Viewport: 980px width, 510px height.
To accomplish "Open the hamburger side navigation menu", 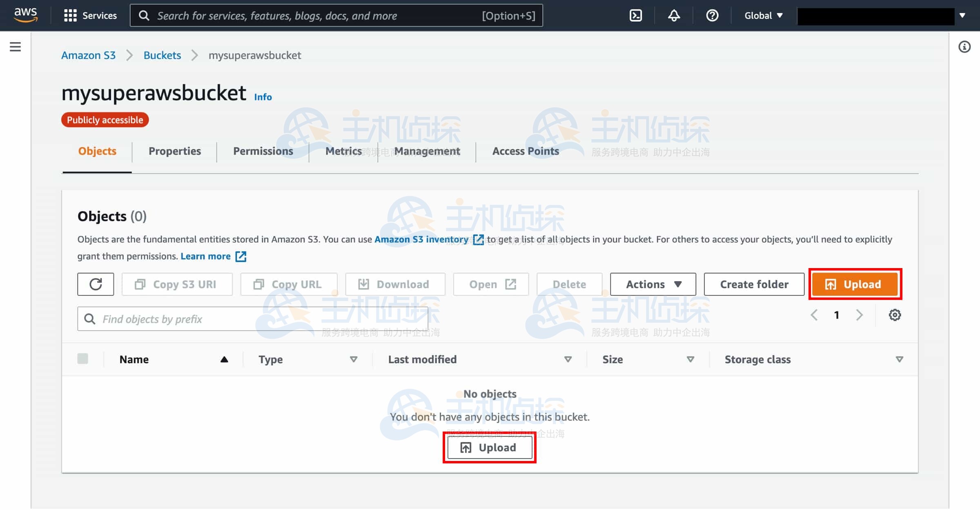I will (15, 47).
